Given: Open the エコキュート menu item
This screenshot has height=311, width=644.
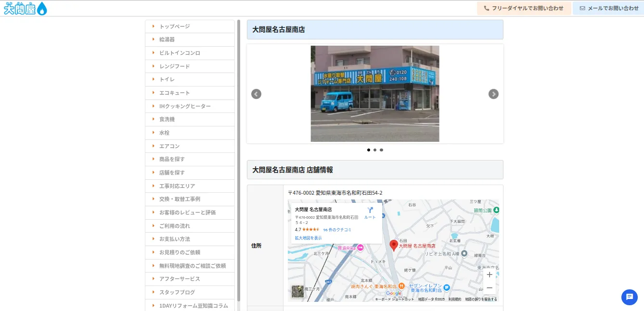Looking at the screenshot, I should point(190,93).
